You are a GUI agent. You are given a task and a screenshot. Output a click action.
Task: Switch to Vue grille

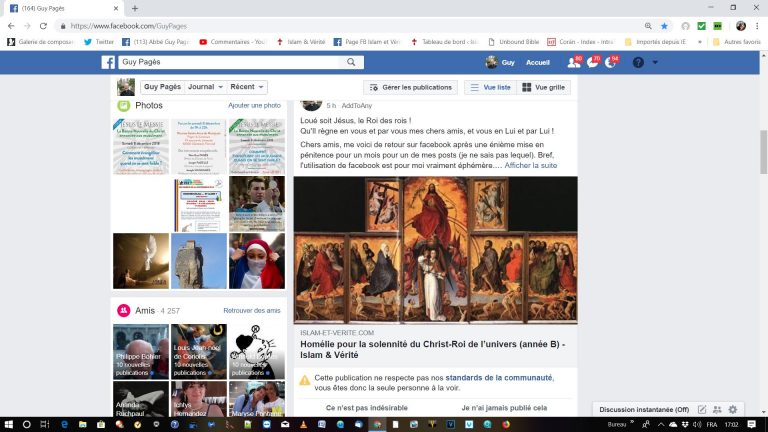[543, 87]
